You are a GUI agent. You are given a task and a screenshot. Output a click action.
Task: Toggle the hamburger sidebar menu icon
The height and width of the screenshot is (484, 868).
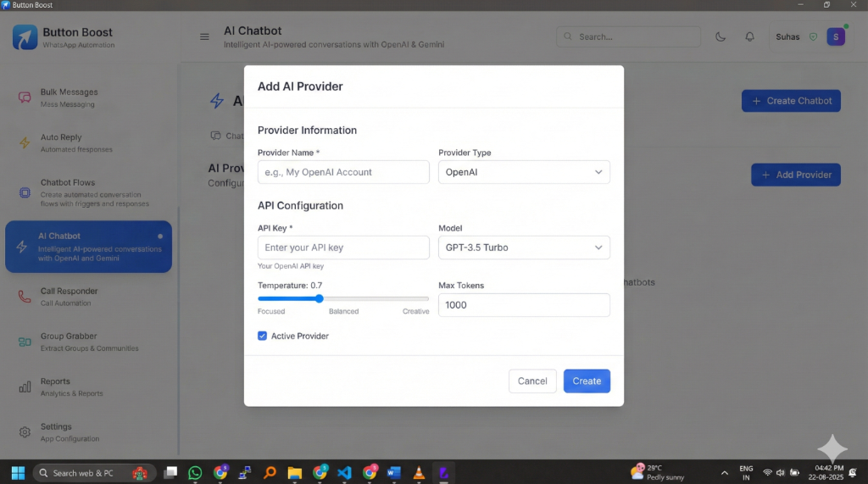pyautogui.click(x=204, y=37)
